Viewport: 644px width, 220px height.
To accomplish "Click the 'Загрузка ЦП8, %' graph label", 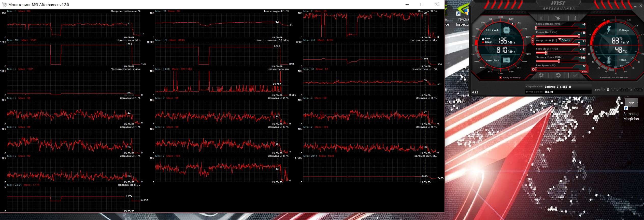I will coord(278,156).
